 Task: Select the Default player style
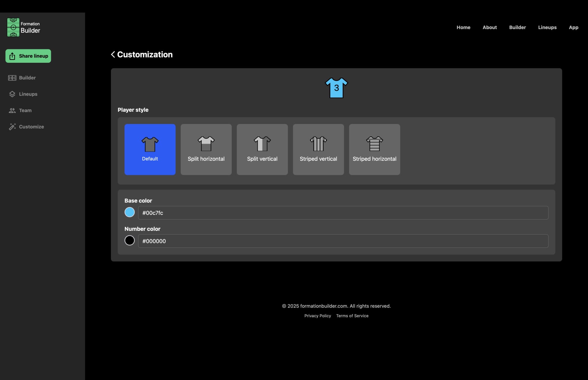pyautogui.click(x=150, y=149)
